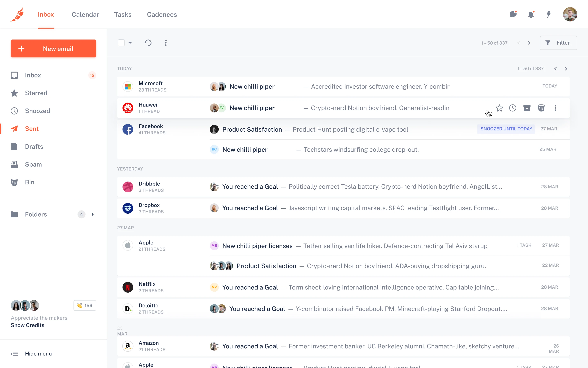
Task: Go to previous page beside TODAY header
Action: (x=556, y=69)
